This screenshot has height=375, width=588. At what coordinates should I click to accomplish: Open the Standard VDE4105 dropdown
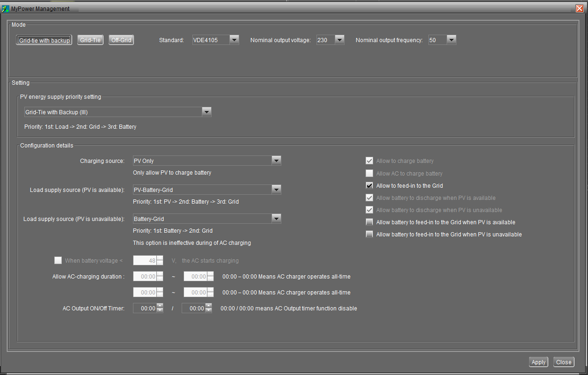tap(234, 40)
